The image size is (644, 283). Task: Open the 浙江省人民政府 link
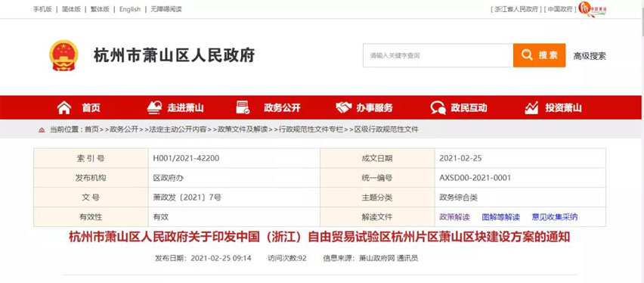(x=516, y=9)
